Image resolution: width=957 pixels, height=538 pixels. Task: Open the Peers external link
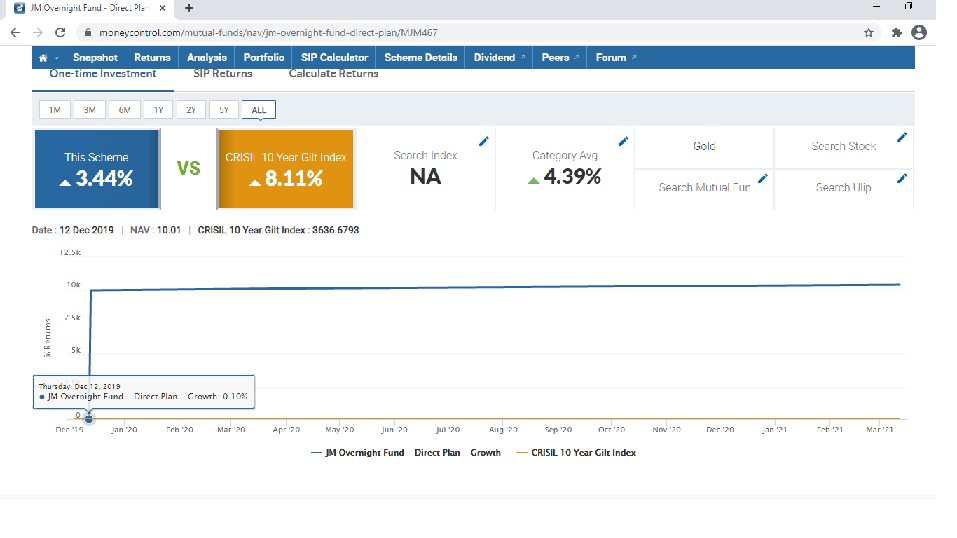[x=560, y=57]
